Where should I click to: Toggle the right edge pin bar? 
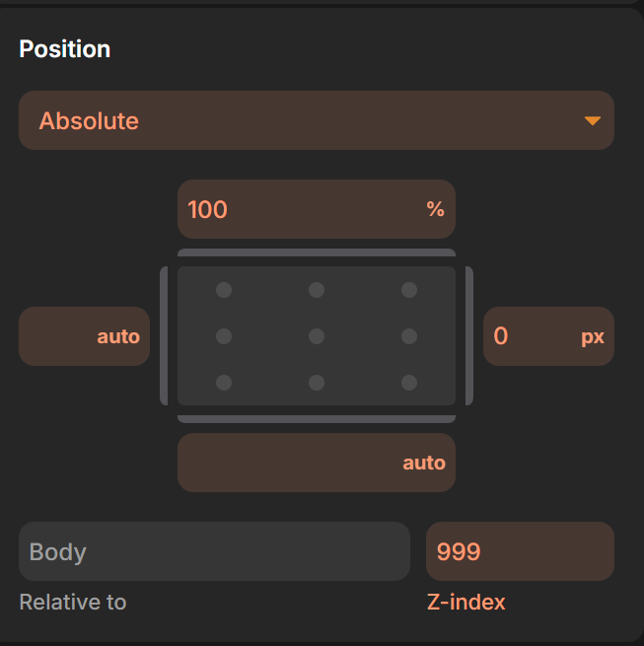(469, 336)
